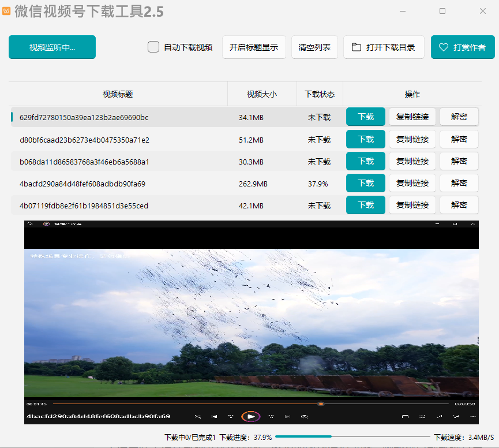Click the next track icon in player
499x448 pixels.
(287, 416)
